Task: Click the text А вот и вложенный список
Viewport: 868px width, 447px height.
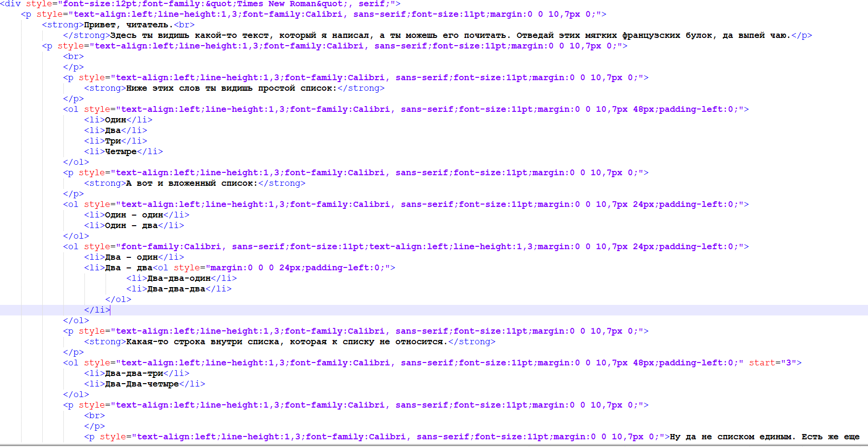Action: point(192,183)
